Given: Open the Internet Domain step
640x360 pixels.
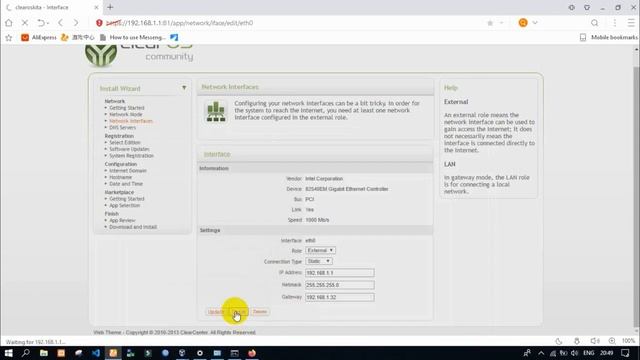Looking at the screenshot, I should (x=128, y=171).
